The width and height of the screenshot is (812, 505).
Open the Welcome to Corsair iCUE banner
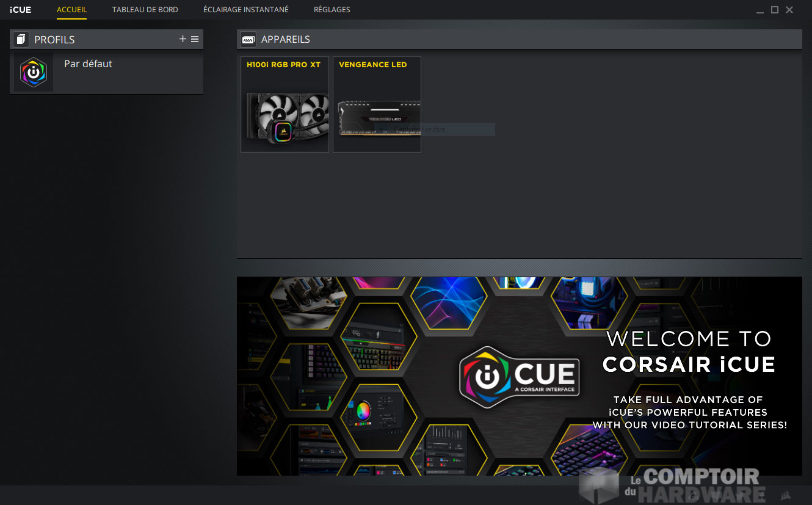(x=519, y=376)
